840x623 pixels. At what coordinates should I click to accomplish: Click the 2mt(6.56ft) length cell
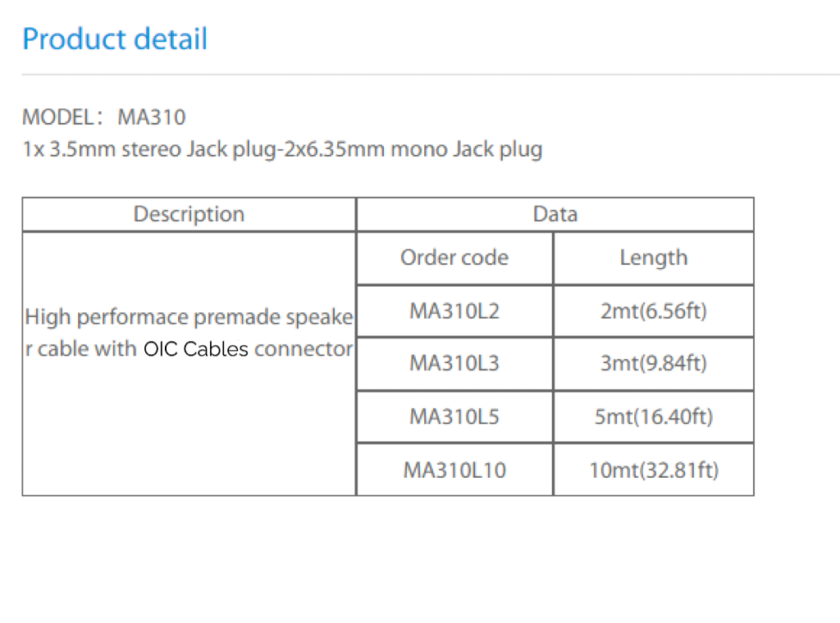coord(653,311)
